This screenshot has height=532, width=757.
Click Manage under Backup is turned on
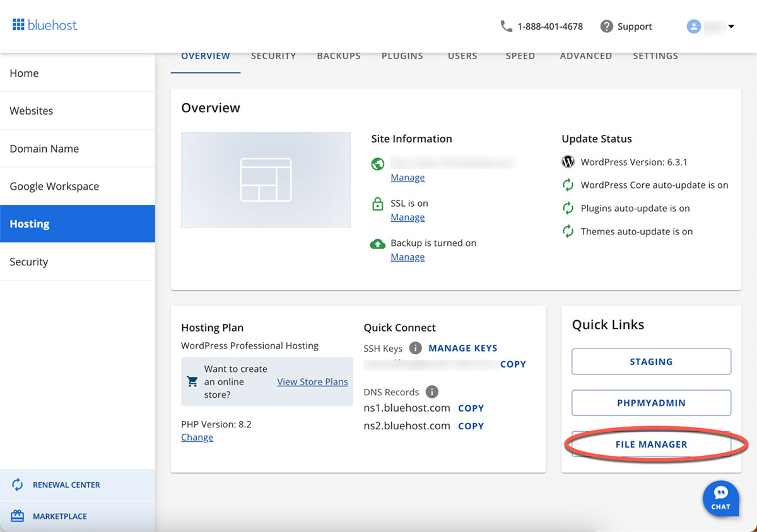[x=408, y=257]
